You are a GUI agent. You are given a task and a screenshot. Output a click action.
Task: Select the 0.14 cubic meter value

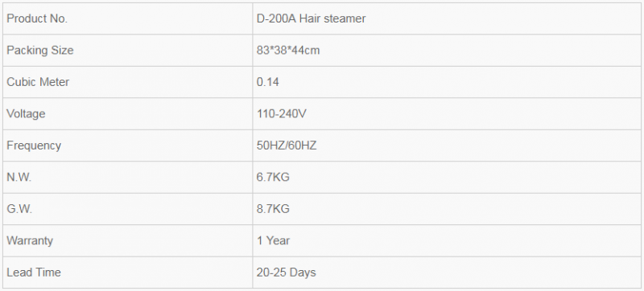pos(268,82)
